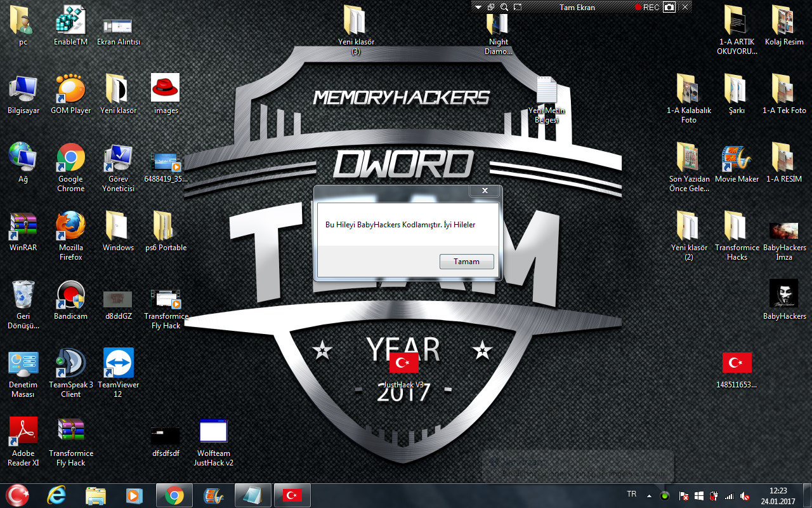
Task: Open the Yeni klasör (3) folder
Action: tap(356, 30)
